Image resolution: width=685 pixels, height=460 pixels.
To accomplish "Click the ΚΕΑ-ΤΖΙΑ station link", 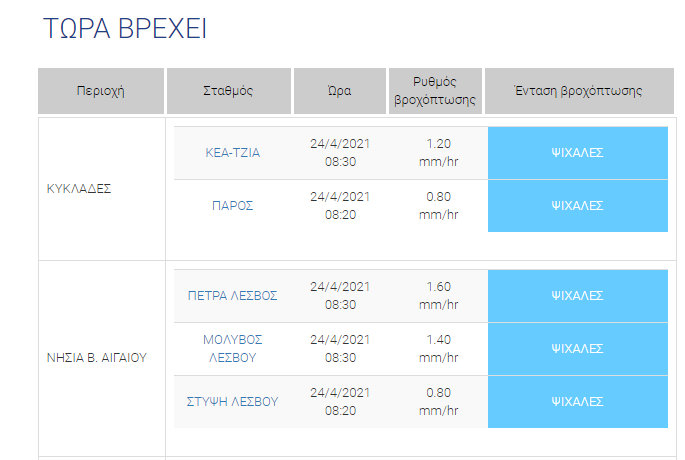I will click(232, 153).
